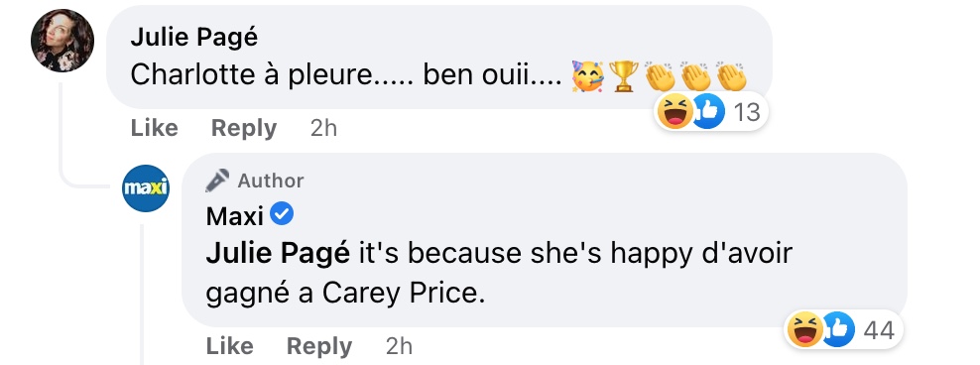Click the Author microphone badge icon
Image resolution: width=980 pixels, height=365 pixels.
[217, 181]
